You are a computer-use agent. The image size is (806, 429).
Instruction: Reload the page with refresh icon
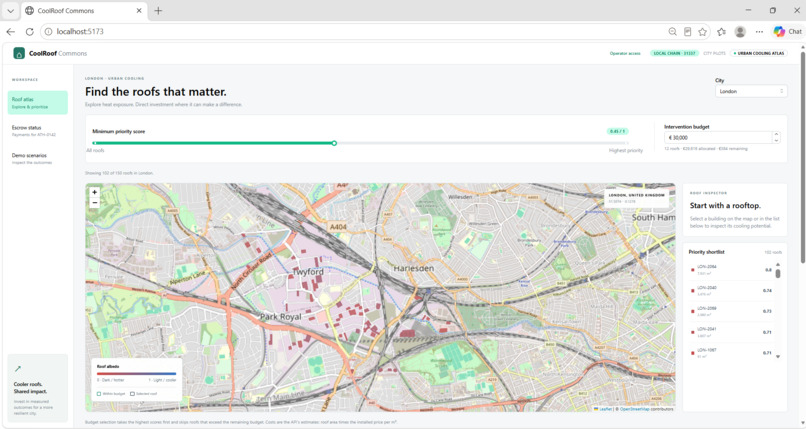pos(29,31)
